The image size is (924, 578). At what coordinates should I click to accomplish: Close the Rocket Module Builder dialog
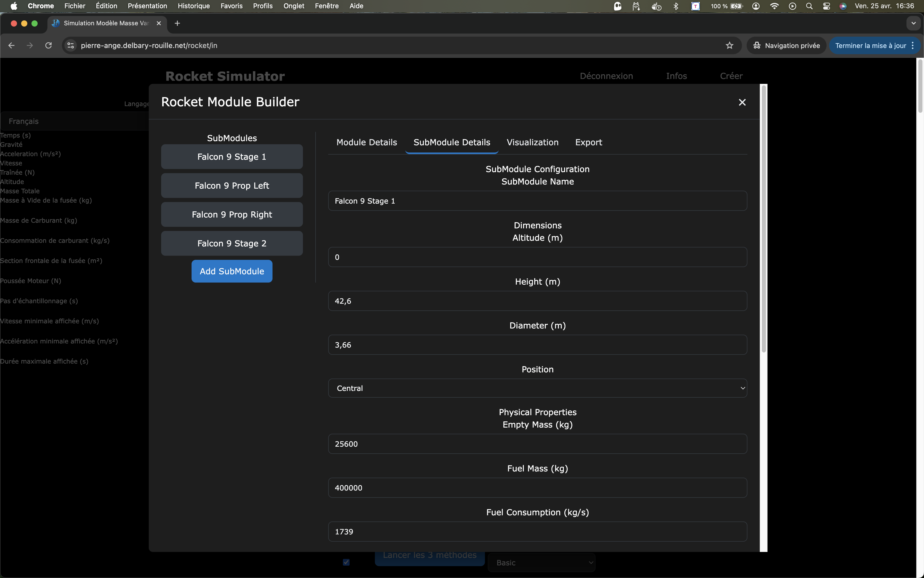(x=742, y=102)
